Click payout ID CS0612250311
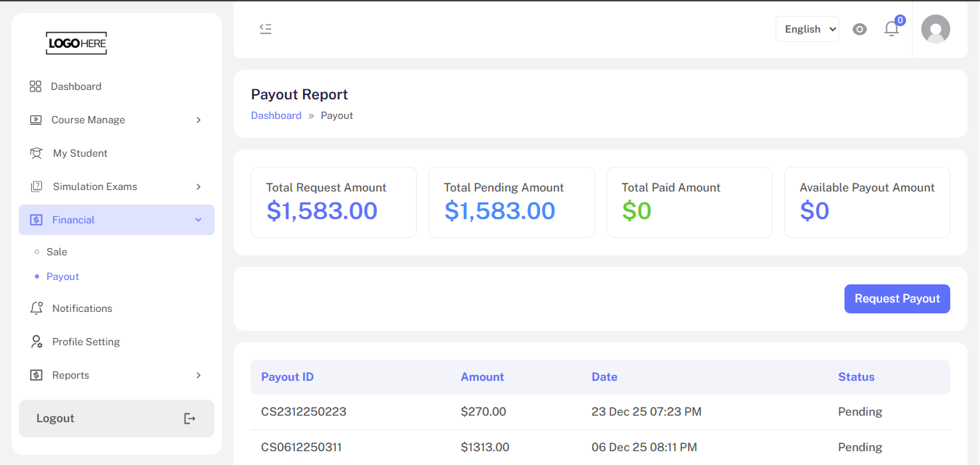Viewport: 980px width, 465px height. click(x=302, y=447)
